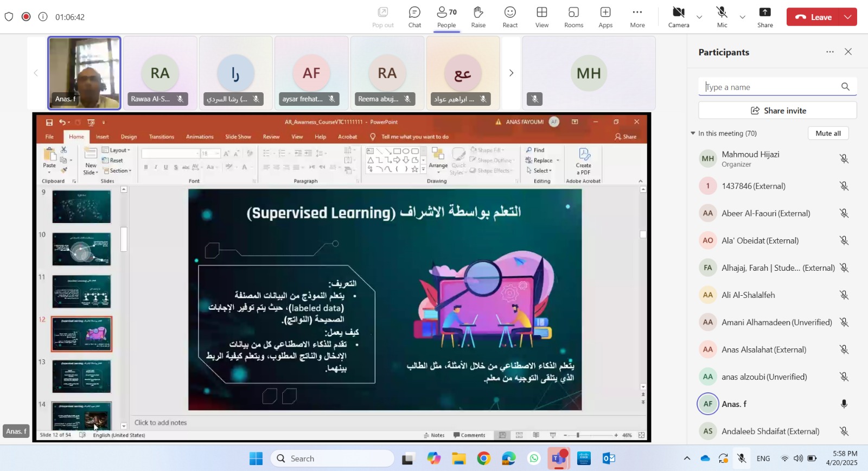The image size is (868, 471).
Task: Show previous participants in the video strip
Action: (36, 73)
